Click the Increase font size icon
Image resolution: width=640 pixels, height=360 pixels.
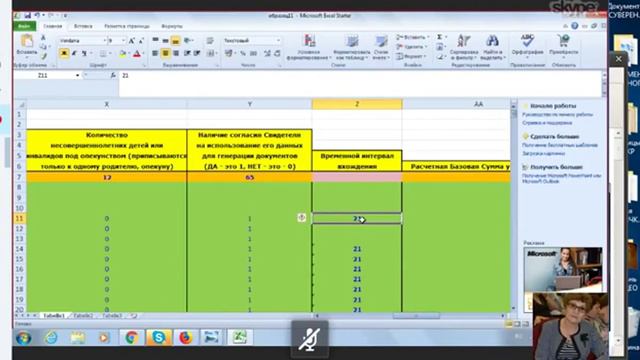(131, 41)
